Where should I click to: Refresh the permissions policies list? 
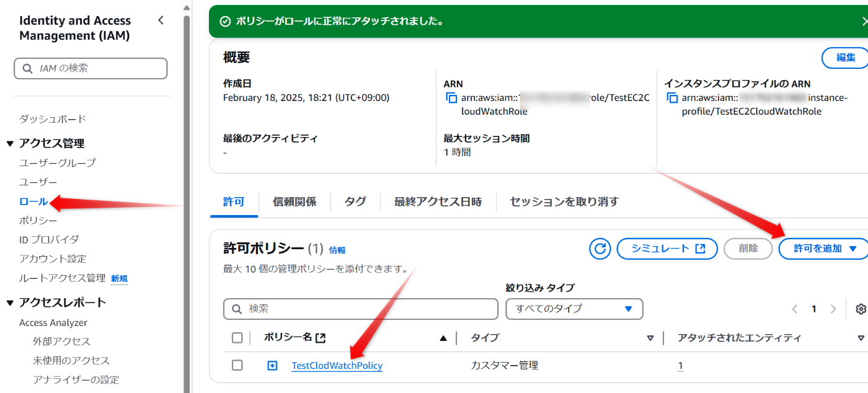tap(600, 249)
